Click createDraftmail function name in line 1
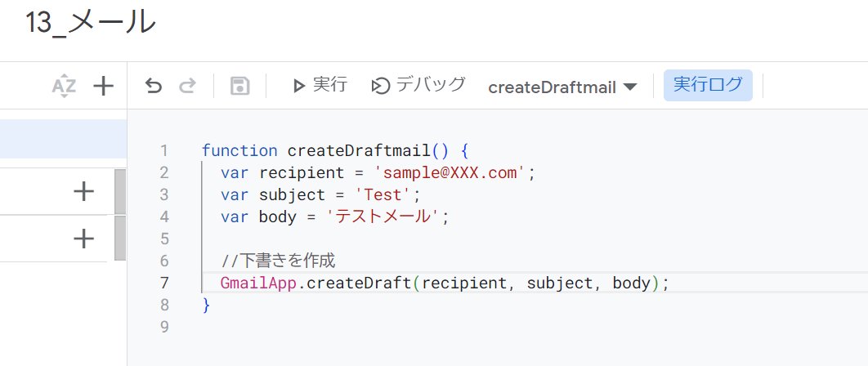868x366 pixels. [359, 150]
